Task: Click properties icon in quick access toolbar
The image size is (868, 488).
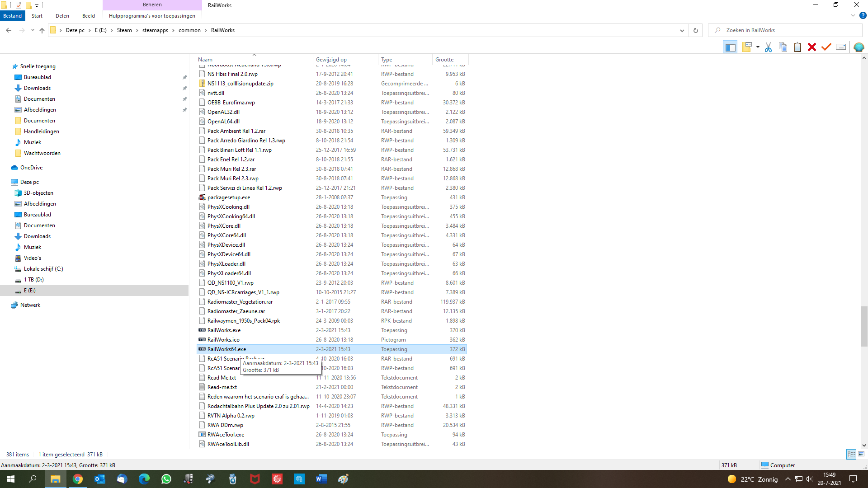Action: [19, 5]
